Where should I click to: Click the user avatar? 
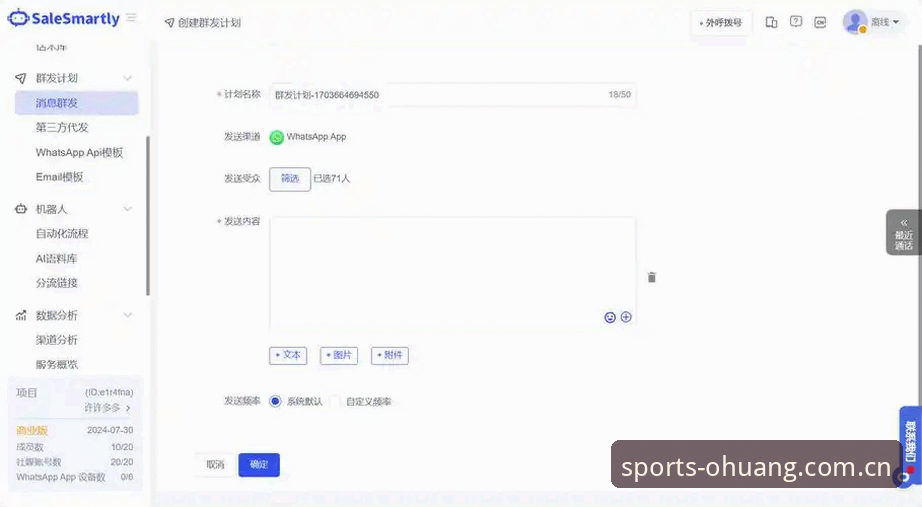(855, 22)
